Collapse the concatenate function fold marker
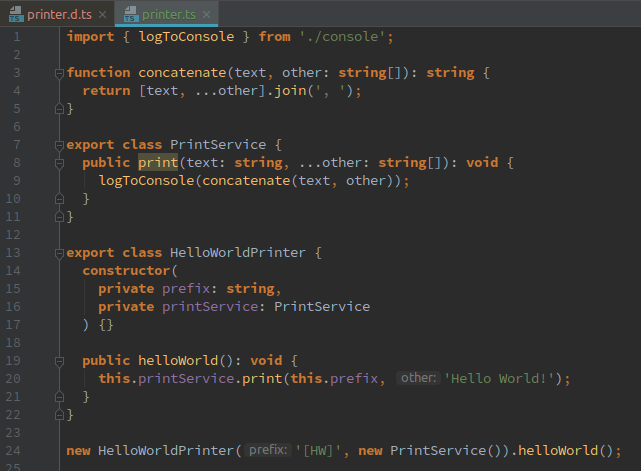641x471 pixels. (x=59, y=73)
